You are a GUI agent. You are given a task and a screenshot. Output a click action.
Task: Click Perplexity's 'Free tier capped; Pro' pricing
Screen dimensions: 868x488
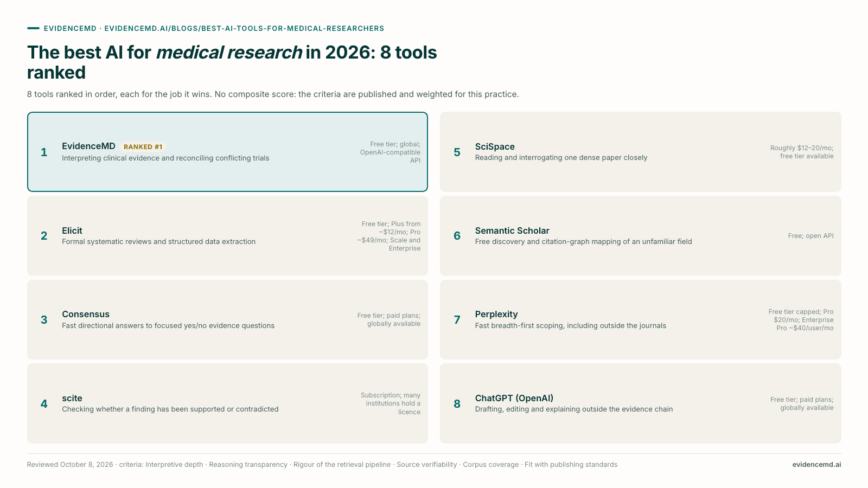(801, 320)
